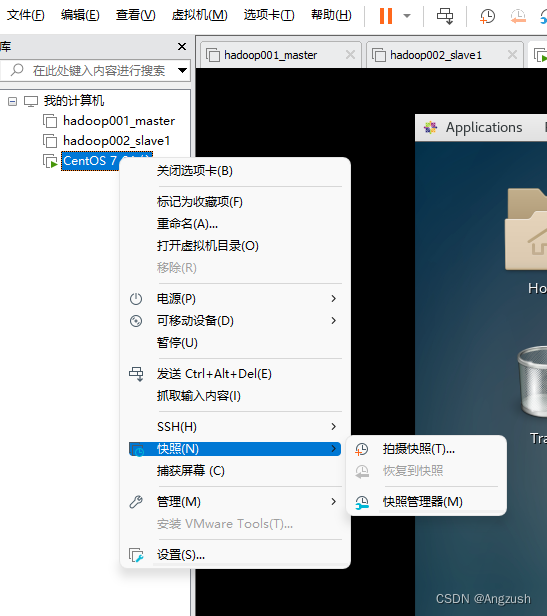This screenshot has height=616, width=547.
Task: Expand the 电源(P) submenu arrow
Action: (333, 299)
